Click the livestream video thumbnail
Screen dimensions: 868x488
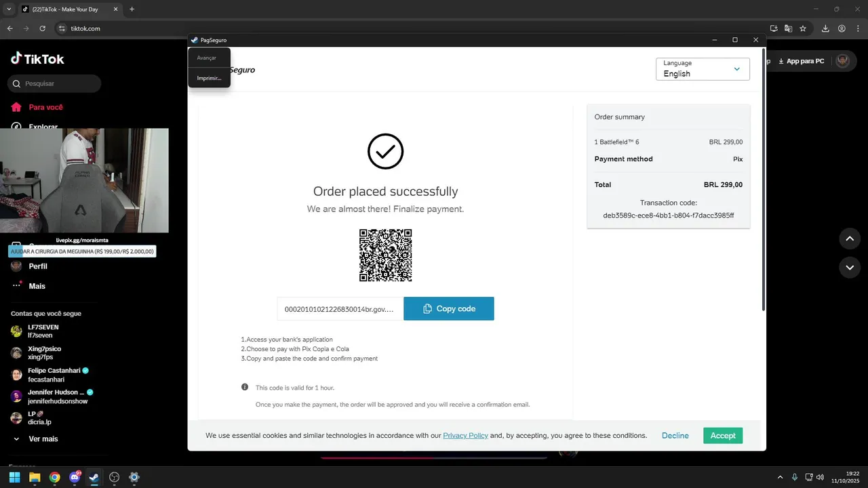point(84,180)
